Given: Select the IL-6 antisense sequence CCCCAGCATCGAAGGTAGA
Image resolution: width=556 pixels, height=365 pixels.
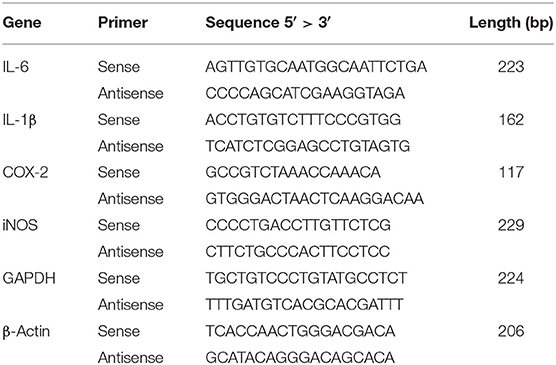Looking at the screenshot, I should (x=305, y=93).
